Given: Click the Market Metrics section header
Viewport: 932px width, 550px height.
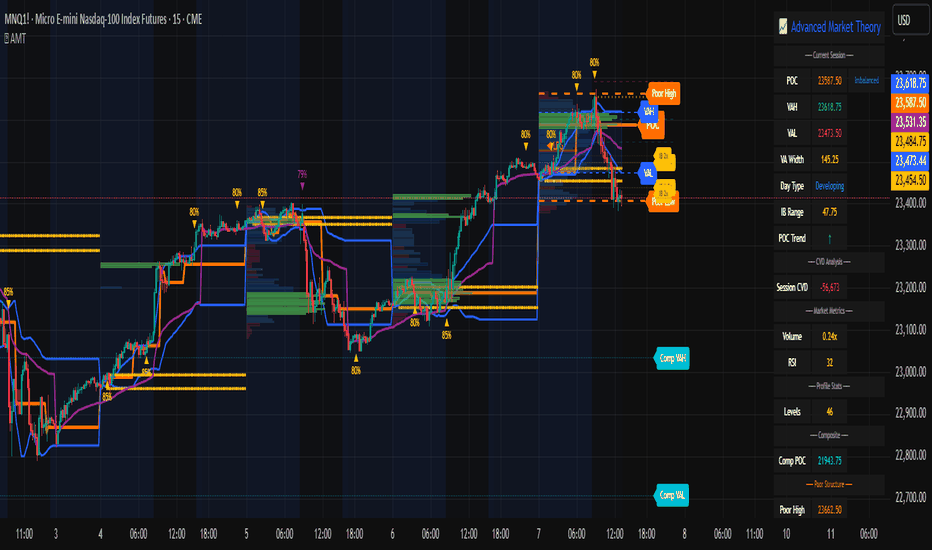Looking at the screenshot, I should coord(829,311).
